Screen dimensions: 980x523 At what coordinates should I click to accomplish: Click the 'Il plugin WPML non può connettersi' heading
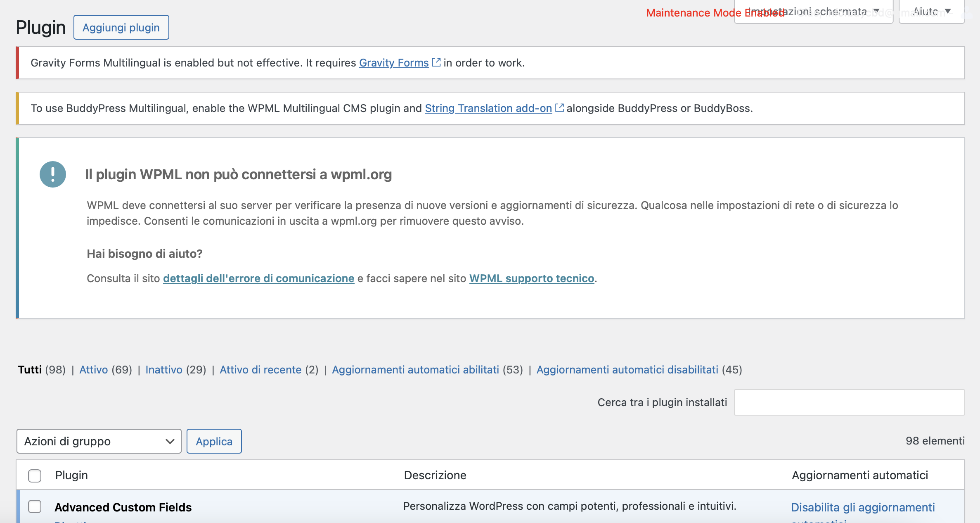pos(239,174)
